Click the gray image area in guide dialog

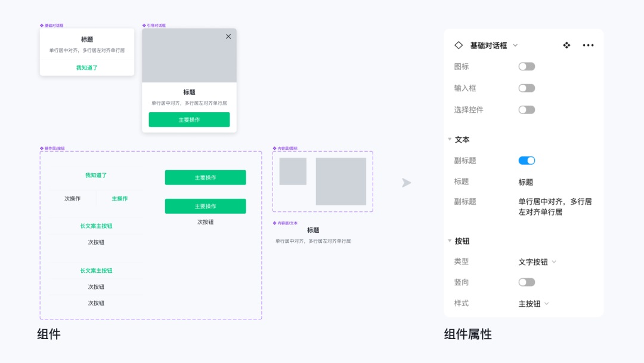tap(190, 56)
